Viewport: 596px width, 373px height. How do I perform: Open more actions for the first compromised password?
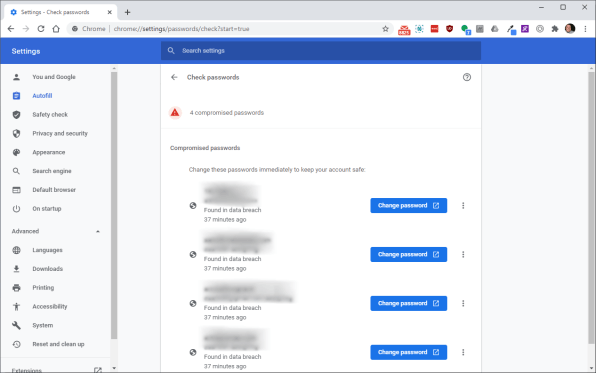(x=463, y=206)
